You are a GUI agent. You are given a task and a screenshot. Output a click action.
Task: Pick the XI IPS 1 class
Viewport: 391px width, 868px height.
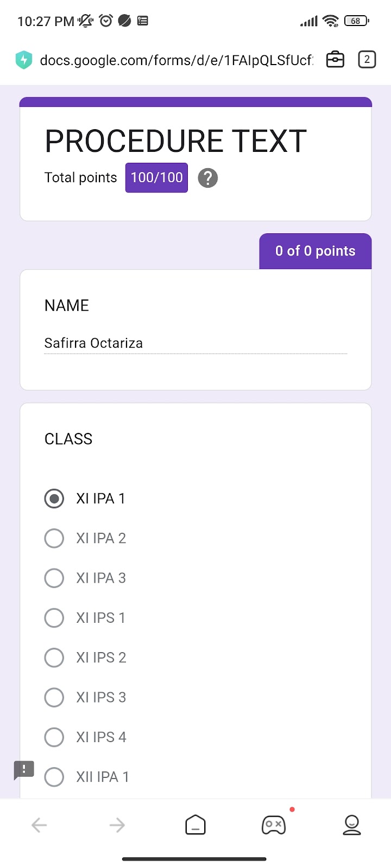(54, 617)
